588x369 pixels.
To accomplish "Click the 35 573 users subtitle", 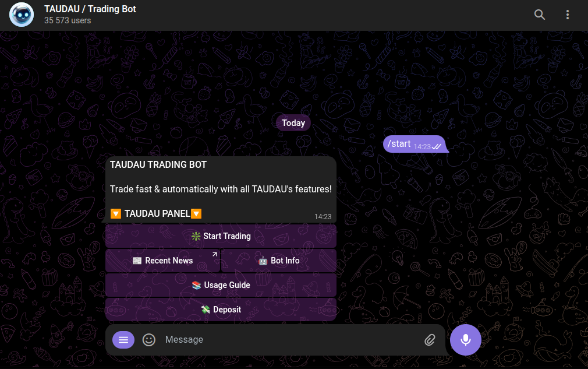I will pyautogui.click(x=68, y=20).
